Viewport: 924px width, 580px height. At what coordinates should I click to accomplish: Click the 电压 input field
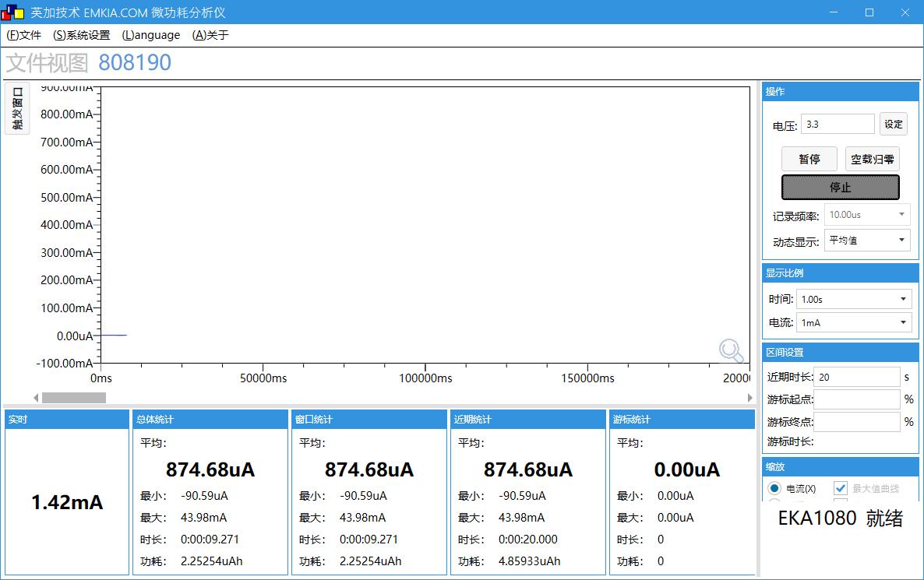pos(838,124)
